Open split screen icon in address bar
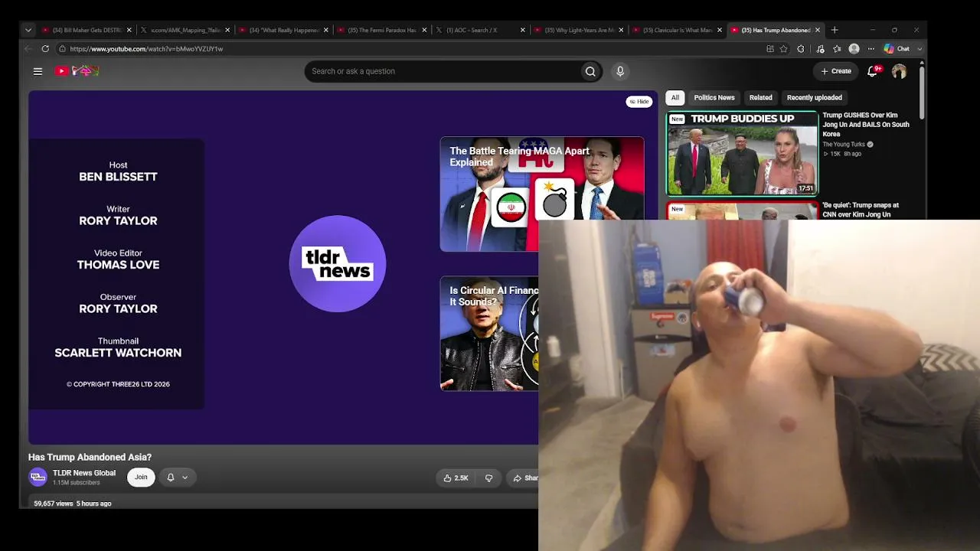 coord(770,49)
